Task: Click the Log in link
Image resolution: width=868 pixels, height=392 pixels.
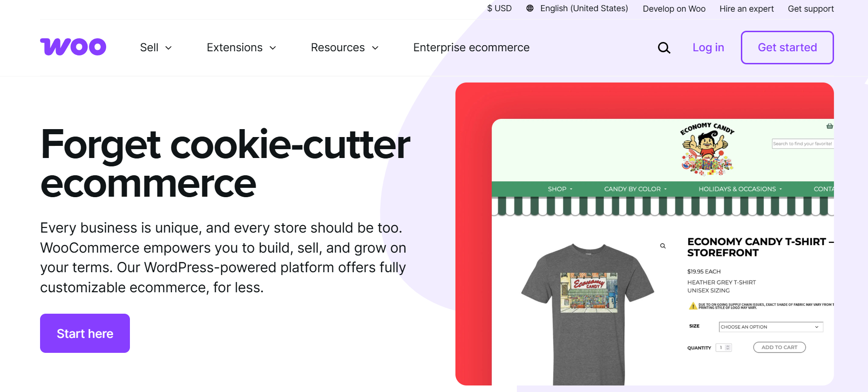Action: [708, 48]
